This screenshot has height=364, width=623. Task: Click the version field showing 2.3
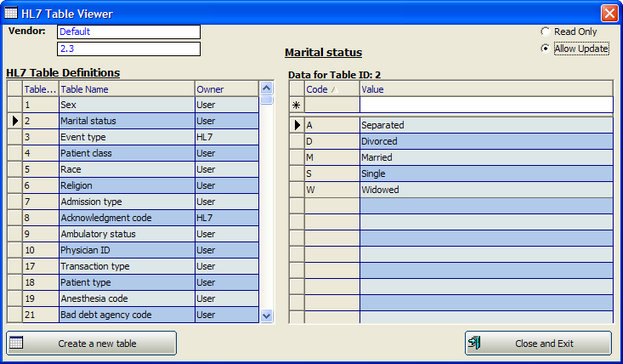tap(129, 49)
